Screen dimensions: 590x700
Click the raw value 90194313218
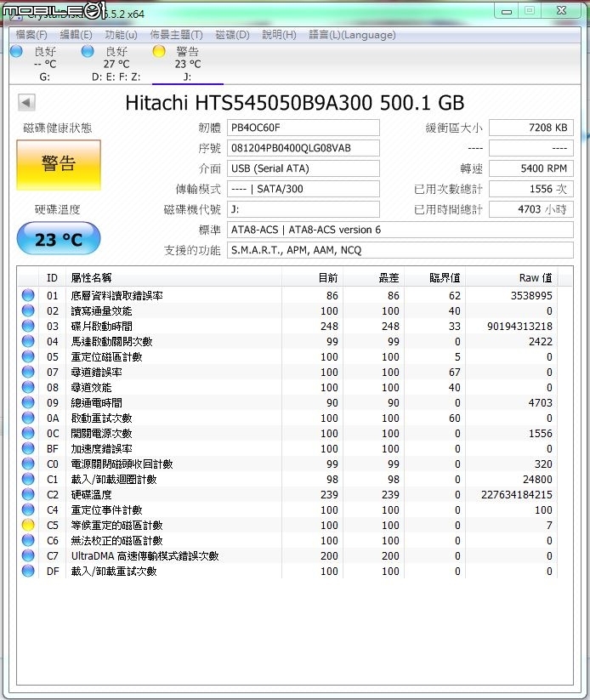pyautogui.click(x=519, y=327)
